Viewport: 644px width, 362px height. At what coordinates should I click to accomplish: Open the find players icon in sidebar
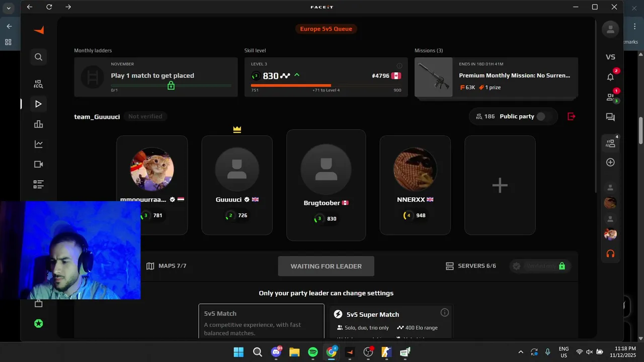pyautogui.click(x=38, y=84)
